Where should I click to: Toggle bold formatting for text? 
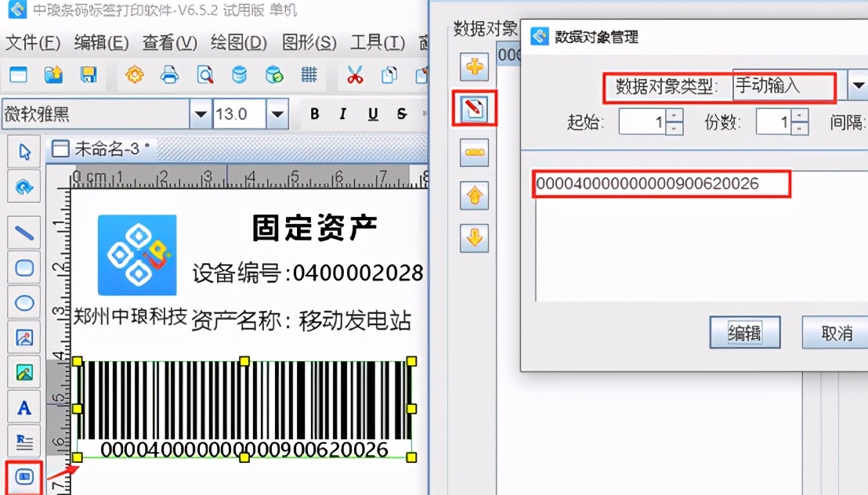314,114
